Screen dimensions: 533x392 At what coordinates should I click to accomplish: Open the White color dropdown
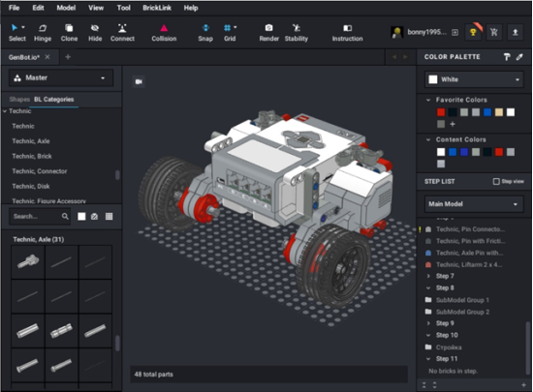pyautogui.click(x=474, y=79)
